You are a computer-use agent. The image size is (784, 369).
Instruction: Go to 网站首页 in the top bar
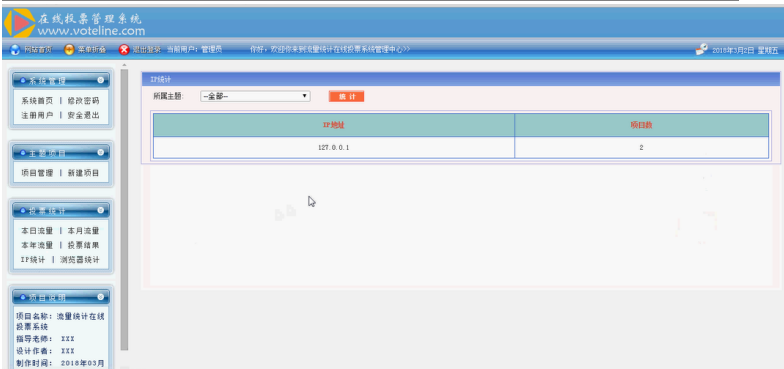click(38, 50)
